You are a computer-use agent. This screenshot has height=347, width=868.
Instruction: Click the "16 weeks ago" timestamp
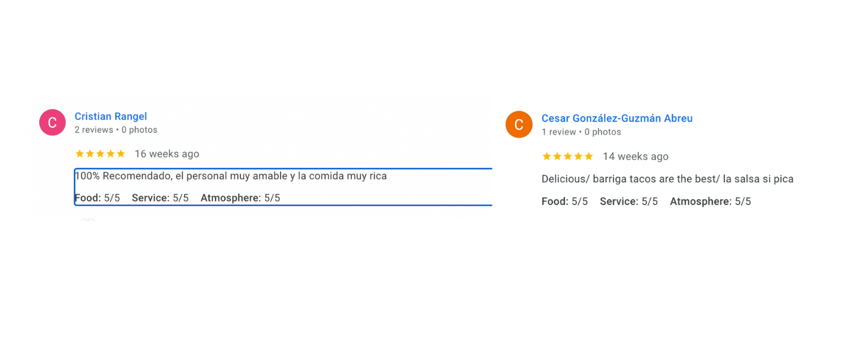[x=167, y=154]
